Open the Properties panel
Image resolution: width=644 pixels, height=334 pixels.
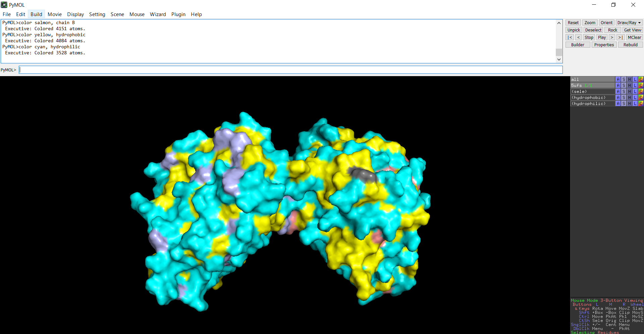pyautogui.click(x=604, y=45)
